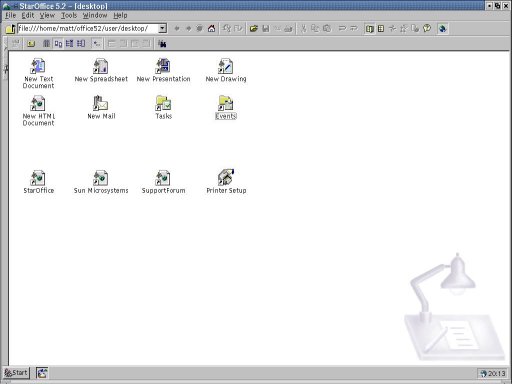The width and height of the screenshot is (512, 384).
Task: Toggle the Navigator button
Action: pos(392,29)
